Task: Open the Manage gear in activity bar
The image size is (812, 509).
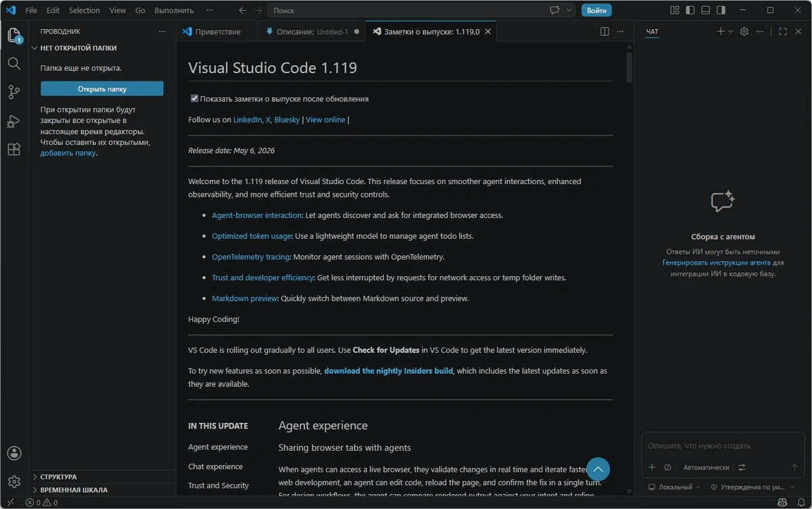Action: tap(14, 481)
